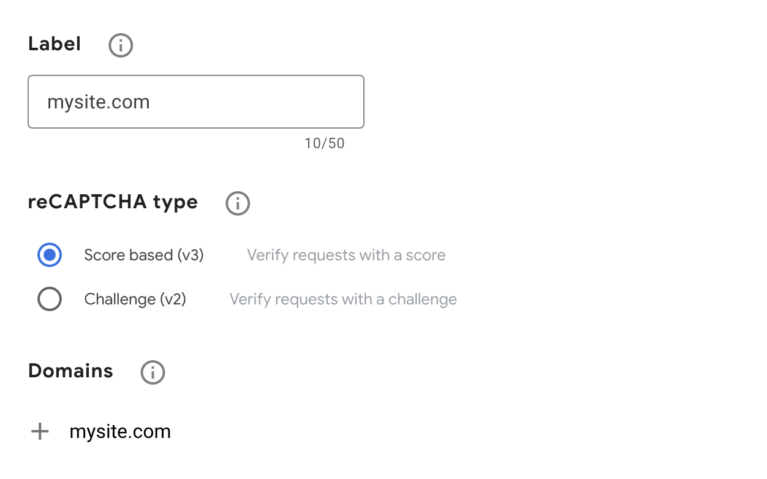This screenshot has width=767, height=479.
Task: Click "Verify requests with a challenge" description
Action: tap(343, 299)
